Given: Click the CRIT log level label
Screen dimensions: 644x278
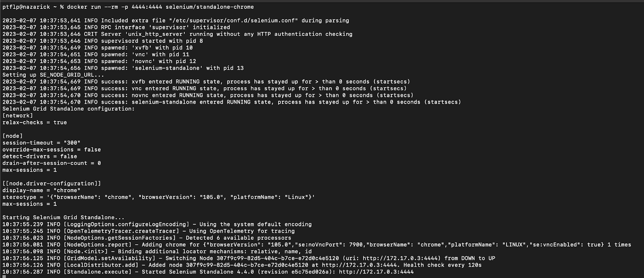Looking at the screenshot, I should (x=91, y=34).
